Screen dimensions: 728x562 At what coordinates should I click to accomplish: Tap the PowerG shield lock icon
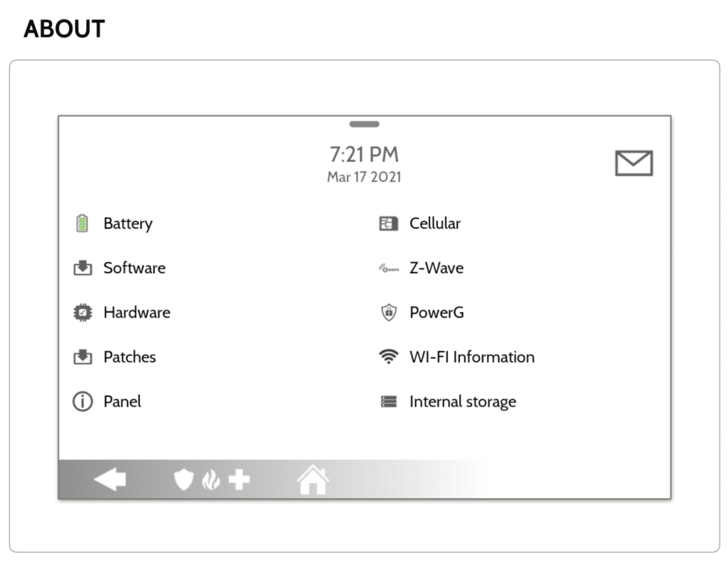coord(389,312)
